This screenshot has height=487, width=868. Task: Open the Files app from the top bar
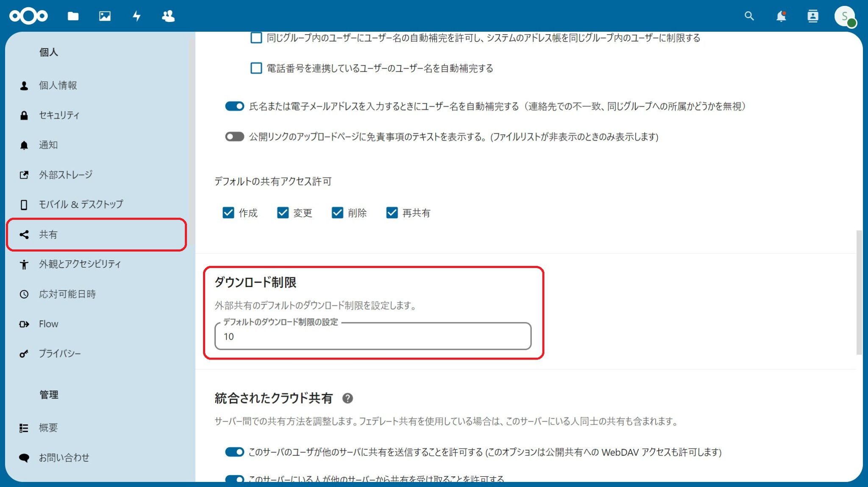click(x=72, y=16)
